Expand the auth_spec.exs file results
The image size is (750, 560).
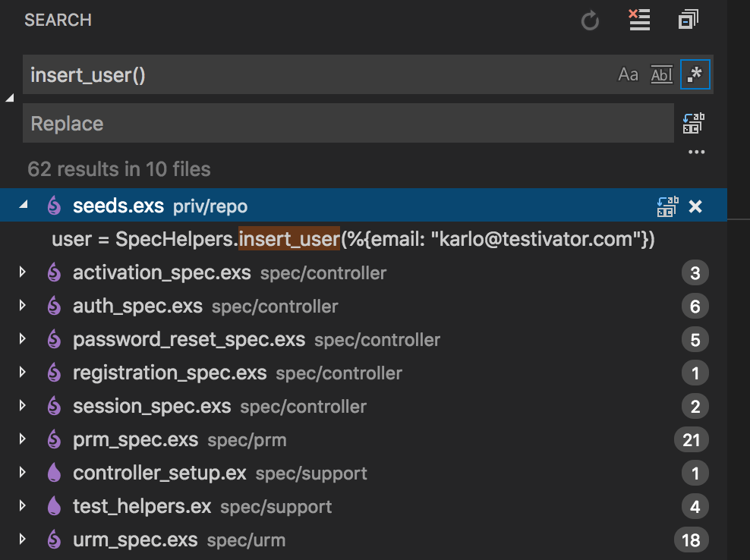[23, 306]
